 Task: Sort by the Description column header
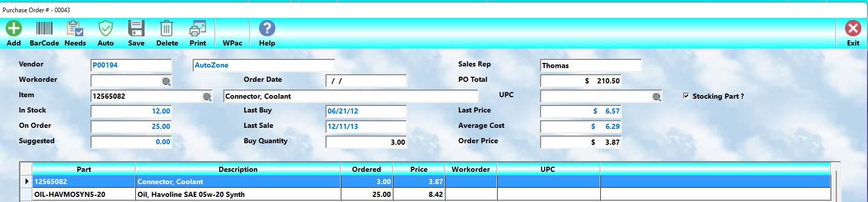[x=238, y=169]
